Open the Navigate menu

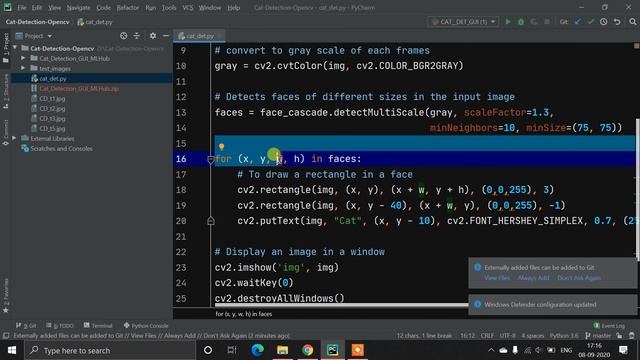point(78,7)
